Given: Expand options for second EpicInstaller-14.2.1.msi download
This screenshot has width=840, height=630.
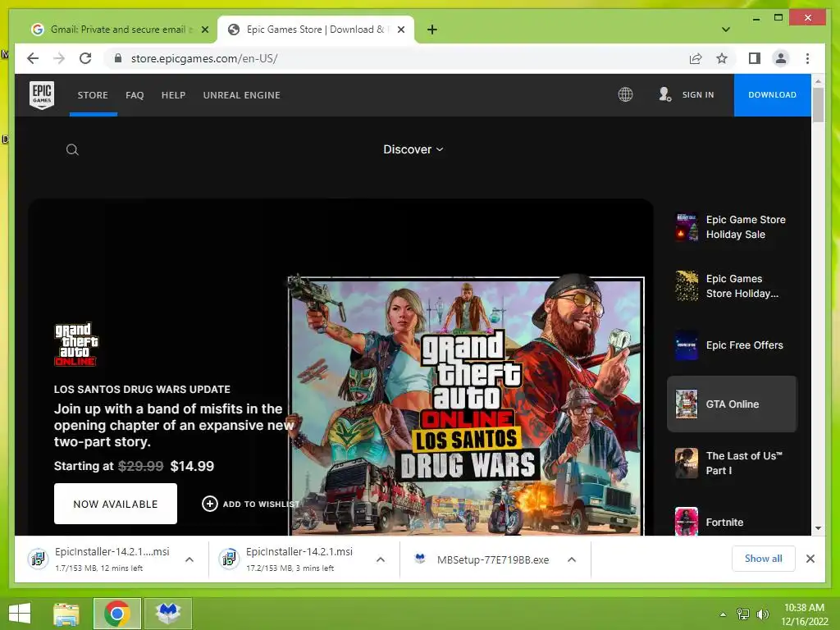Looking at the screenshot, I should click(381, 559).
